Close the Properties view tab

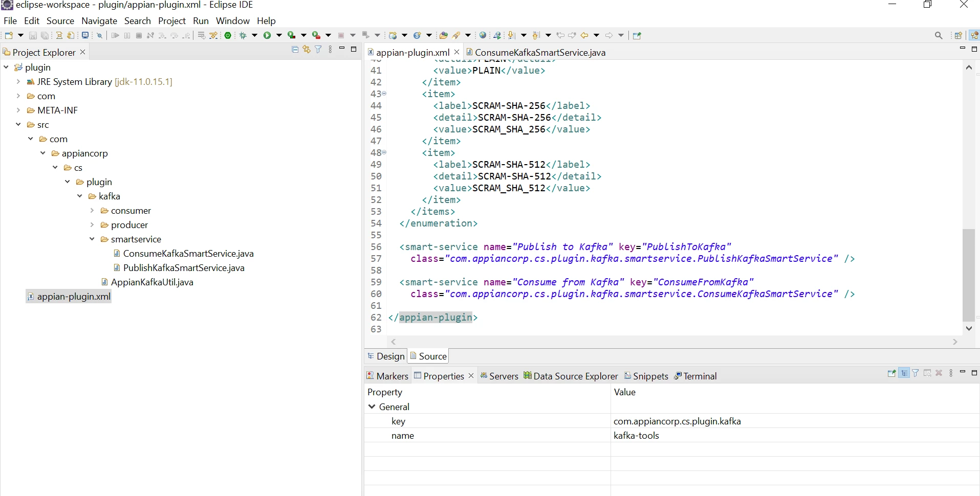471,376
